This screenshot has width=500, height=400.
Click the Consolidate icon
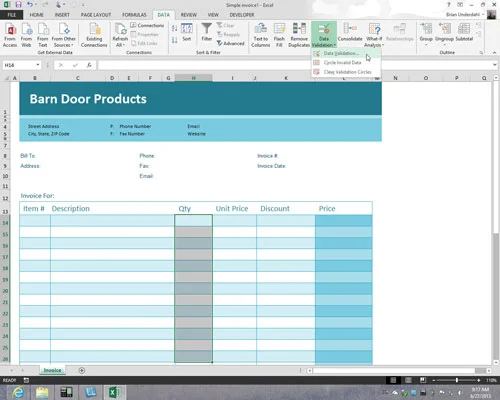tap(350, 32)
